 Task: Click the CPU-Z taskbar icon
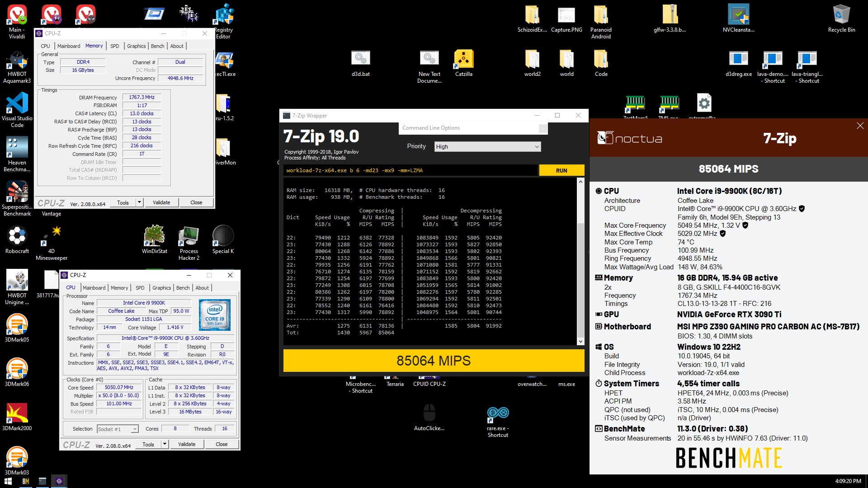[59, 481]
